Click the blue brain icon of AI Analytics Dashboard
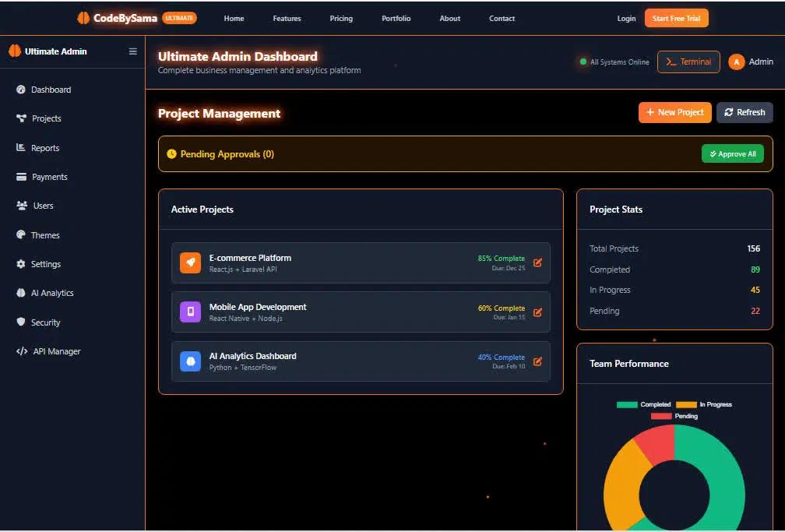 pyautogui.click(x=190, y=361)
